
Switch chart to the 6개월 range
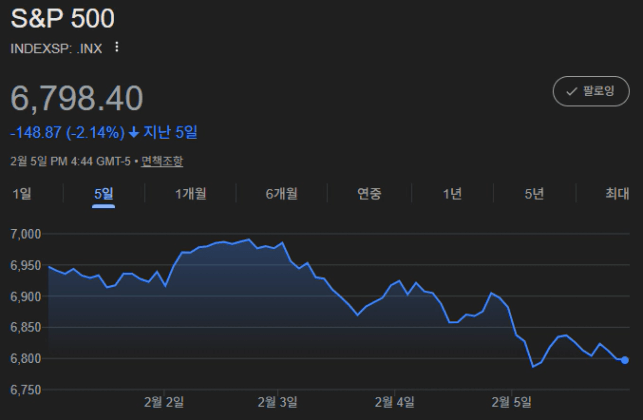pyautogui.click(x=282, y=193)
